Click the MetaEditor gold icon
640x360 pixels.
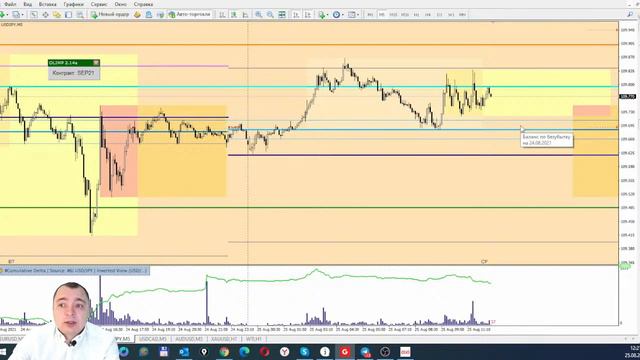(137, 15)
